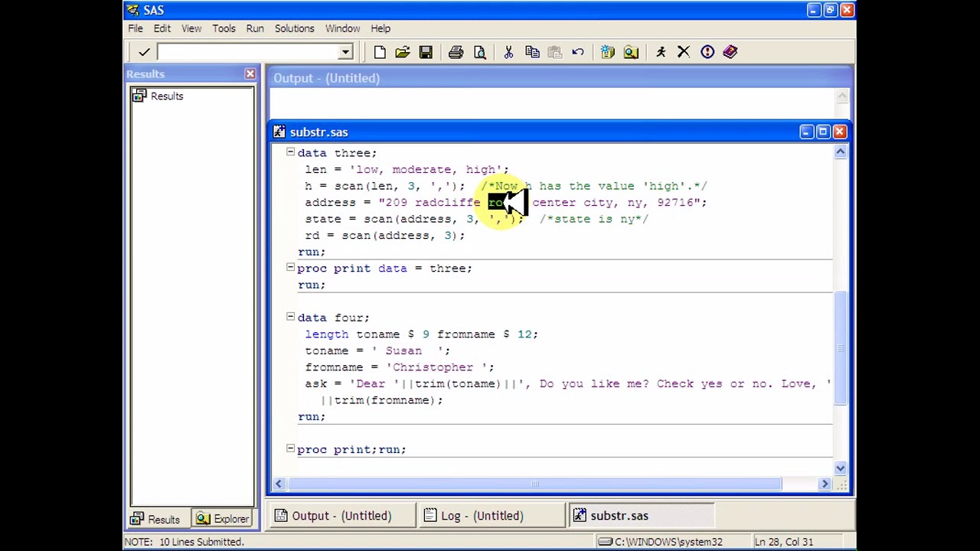Open the Solutions menu
This screenshot has width=980, height=551.
coord(294,28)
